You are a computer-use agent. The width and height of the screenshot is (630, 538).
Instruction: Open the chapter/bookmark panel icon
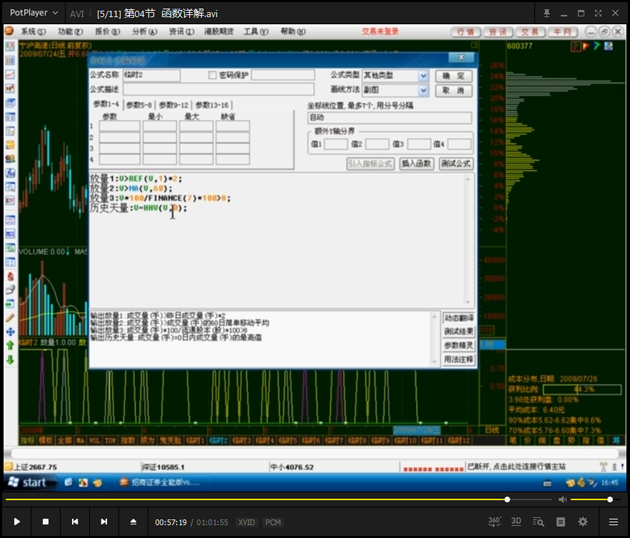(560, 522)
